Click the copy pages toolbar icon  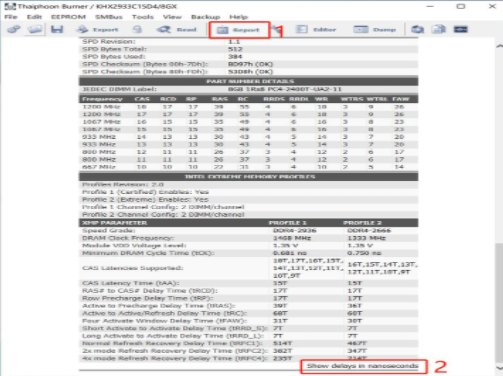[439, 29]
